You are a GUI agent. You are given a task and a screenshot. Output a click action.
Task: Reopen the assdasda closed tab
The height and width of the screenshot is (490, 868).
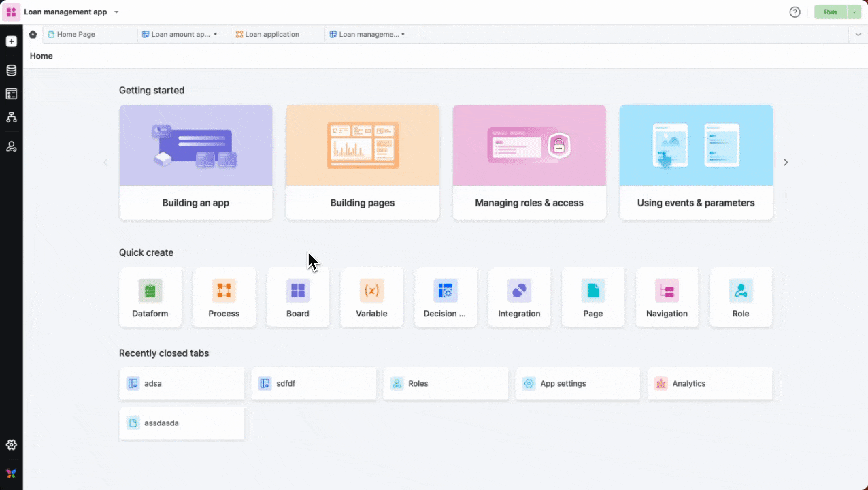182,423
